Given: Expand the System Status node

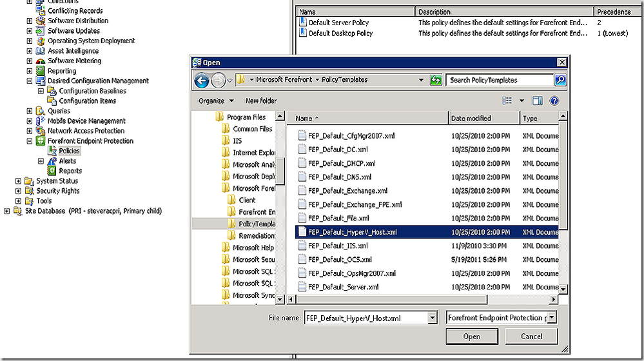Looking at the screenshot, I should [18, 180].
